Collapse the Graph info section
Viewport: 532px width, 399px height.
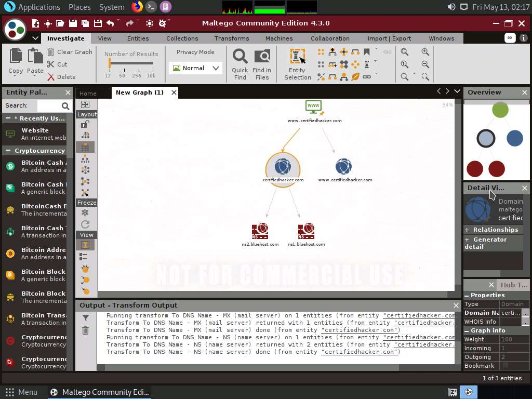tap(467, 330)
